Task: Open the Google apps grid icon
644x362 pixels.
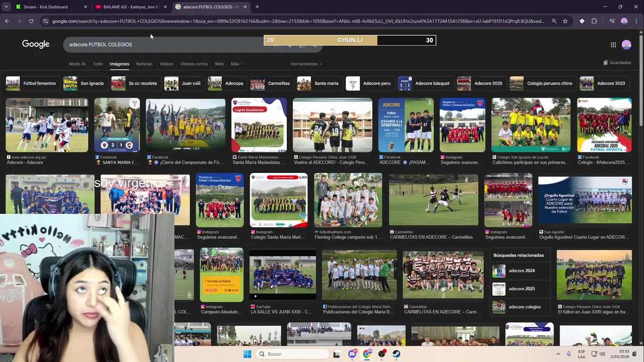Action: 613,45
